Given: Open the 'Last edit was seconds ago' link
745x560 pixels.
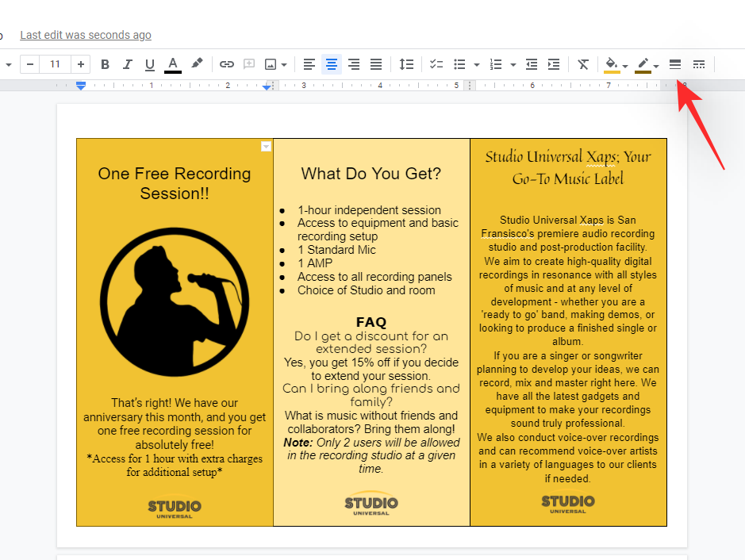Looking at the screenshot, I should pos(86,35).
